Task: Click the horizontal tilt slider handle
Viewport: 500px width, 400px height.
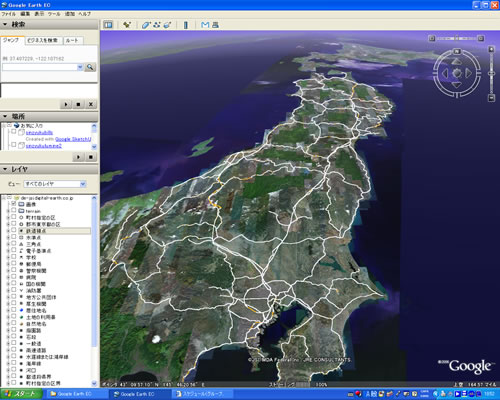Action: coord(457,38)
